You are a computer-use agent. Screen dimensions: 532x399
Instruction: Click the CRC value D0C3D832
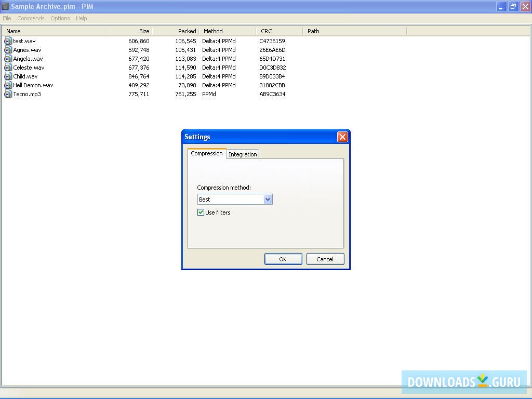click(x=272, y=68)
